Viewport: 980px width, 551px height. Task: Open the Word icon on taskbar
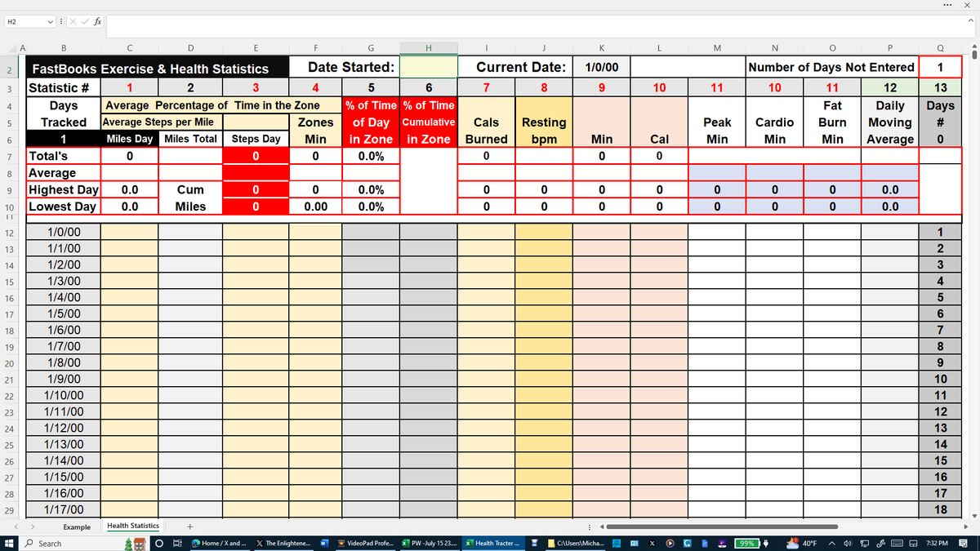point(324,543)
